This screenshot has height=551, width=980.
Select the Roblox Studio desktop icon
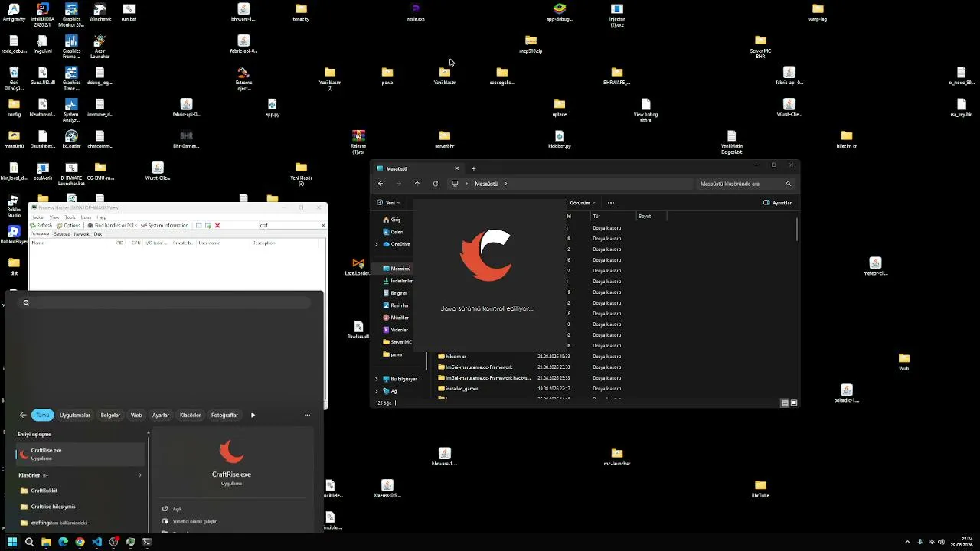[14, 207]
